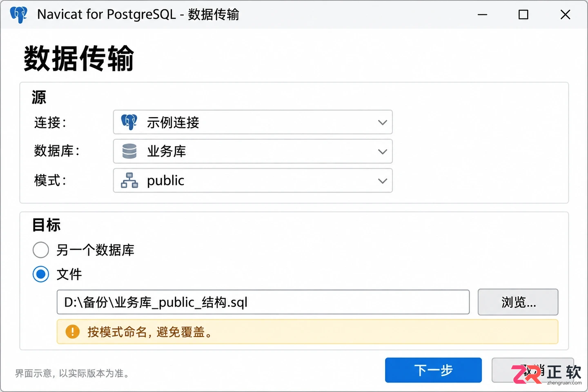Minimize the Navicat window
The image size is (588, 392).
click(483, 15)
